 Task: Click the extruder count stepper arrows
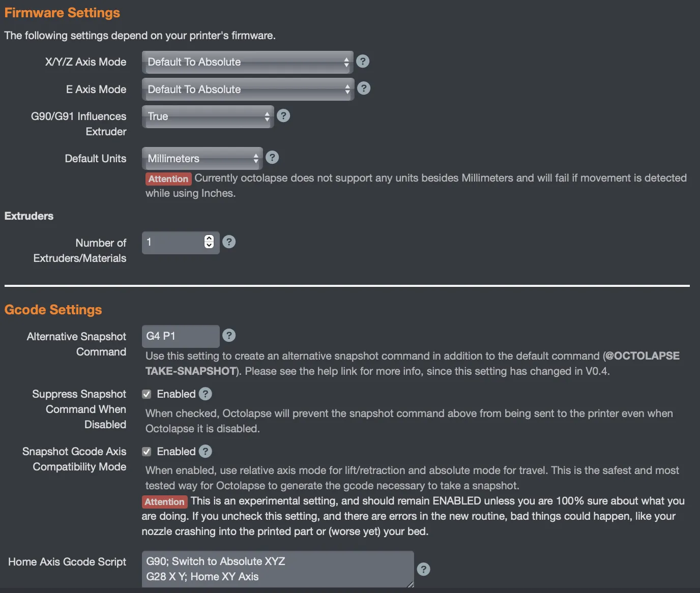coord(209,242)
